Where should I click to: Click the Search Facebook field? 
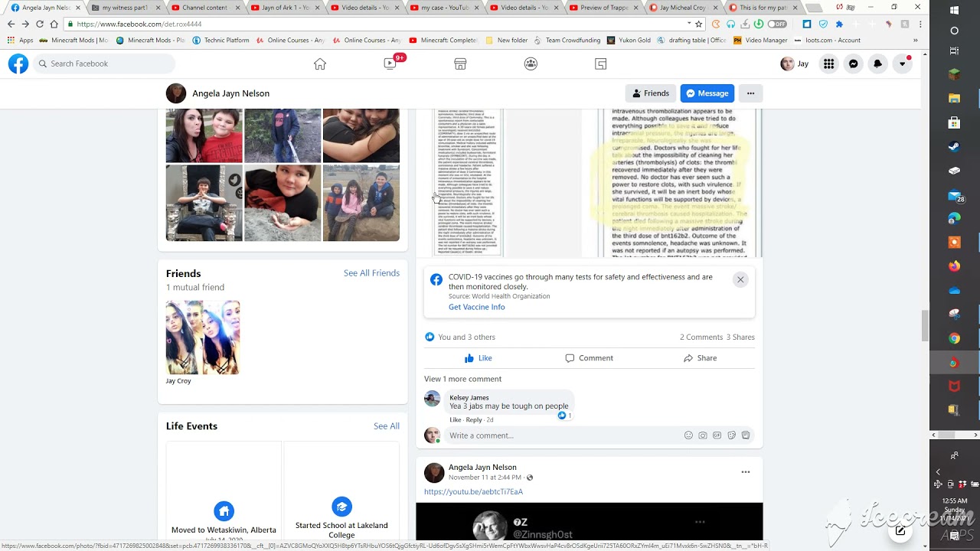(x=103, y=64)
